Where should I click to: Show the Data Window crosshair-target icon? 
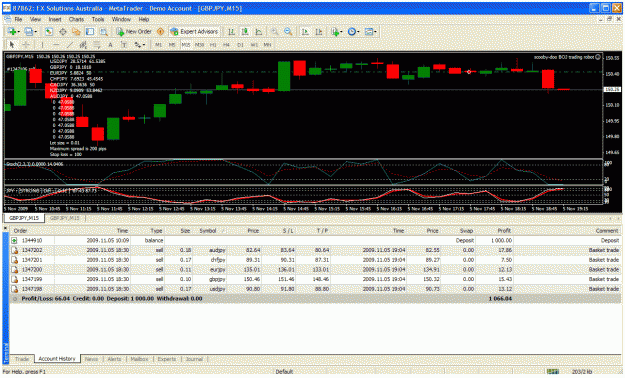click(63, 32)
